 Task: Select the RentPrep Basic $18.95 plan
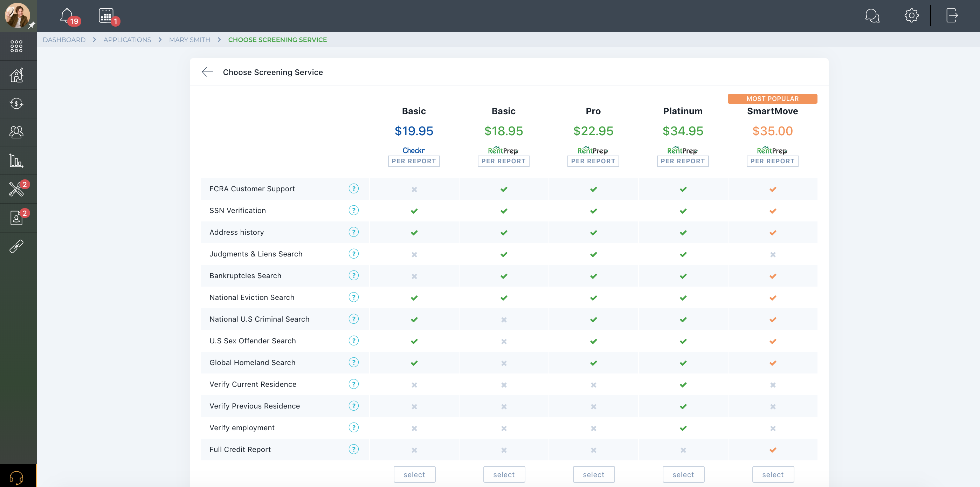point(504,474)
